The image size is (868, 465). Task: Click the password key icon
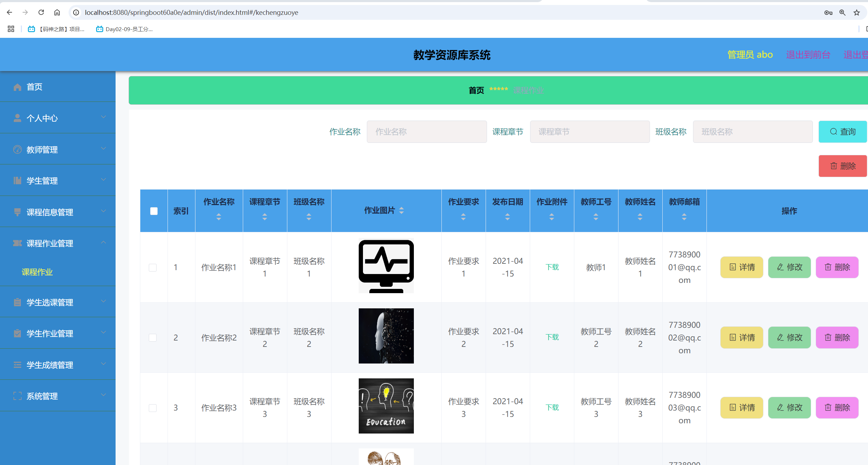click(828, 12)
